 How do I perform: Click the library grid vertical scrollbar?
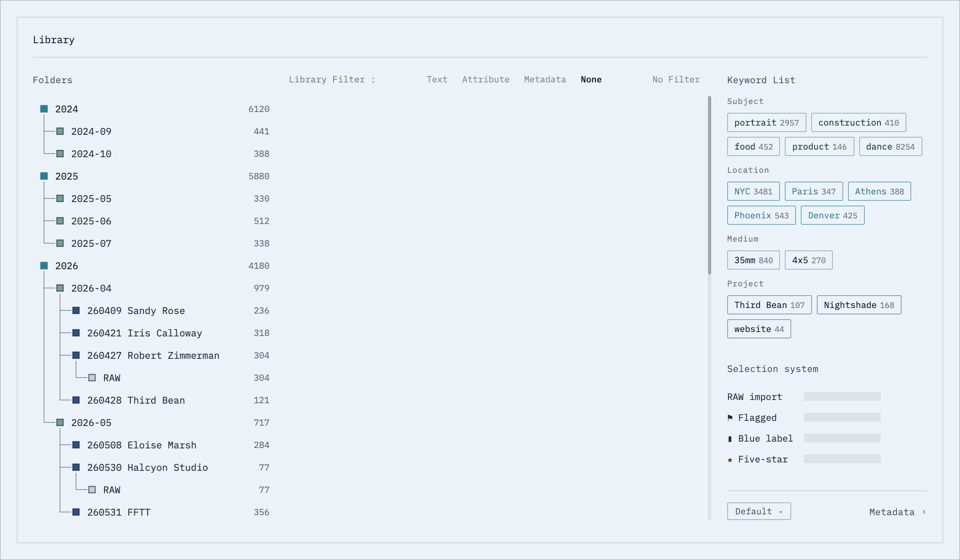click(x=710, y=185)
